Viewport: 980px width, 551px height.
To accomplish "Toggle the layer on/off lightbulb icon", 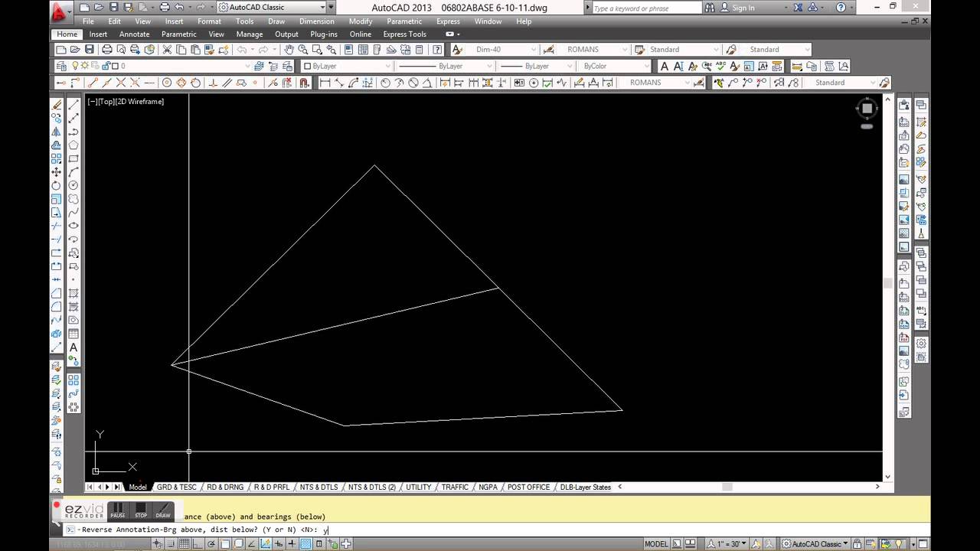I will [76, 67].
